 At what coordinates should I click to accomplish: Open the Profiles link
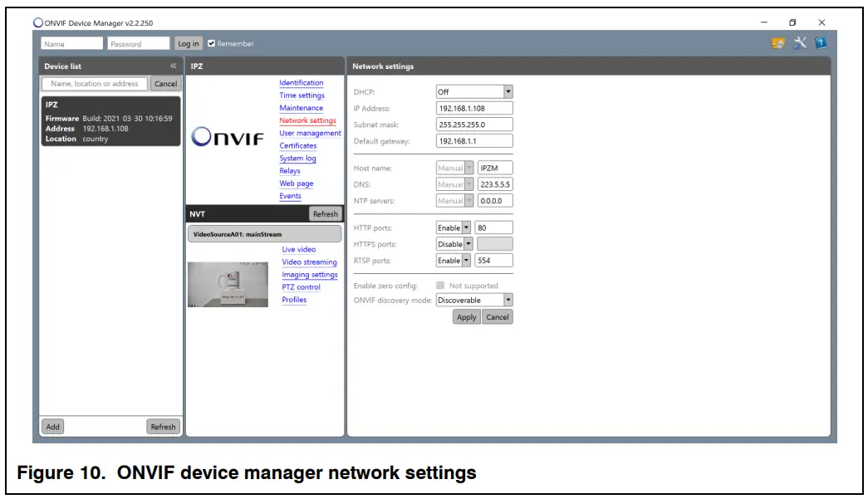(294, 299)
